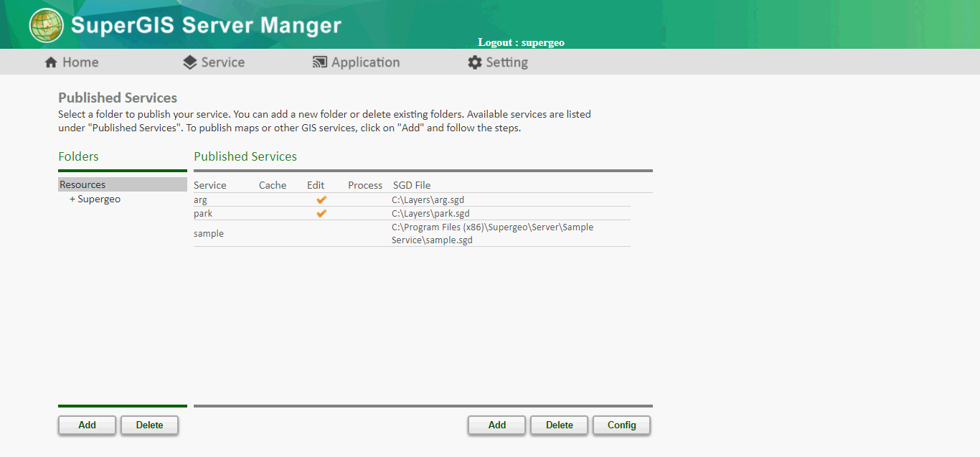This screenshot has height=457, width=980.
Task: Select the Resources folder
Action: coord(123,184)
